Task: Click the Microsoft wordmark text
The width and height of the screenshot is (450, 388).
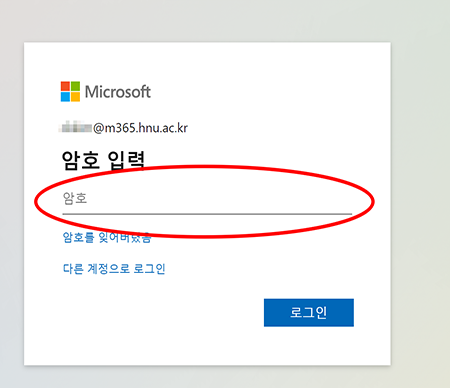Action: click(118, 92)
